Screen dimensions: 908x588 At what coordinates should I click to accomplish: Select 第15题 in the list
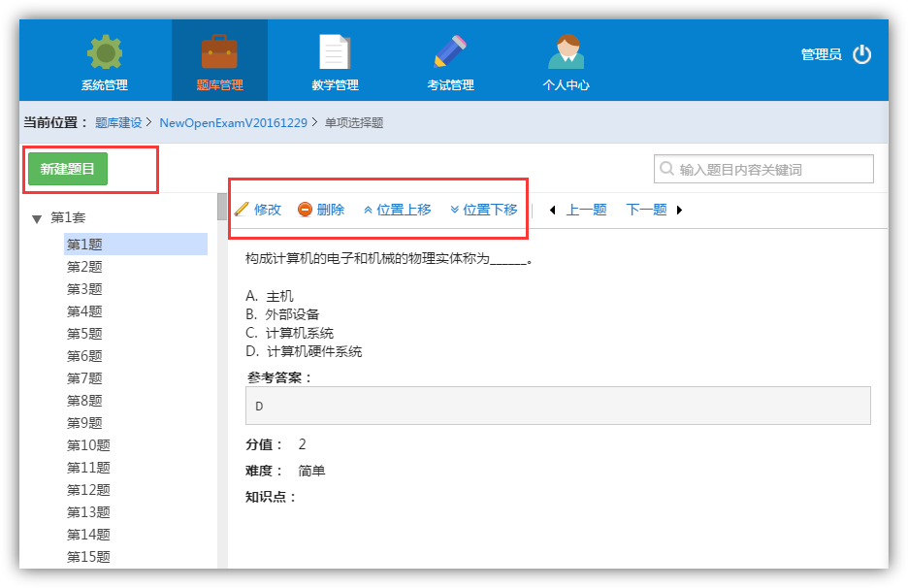pyautogui.click(x=88, y=557)
